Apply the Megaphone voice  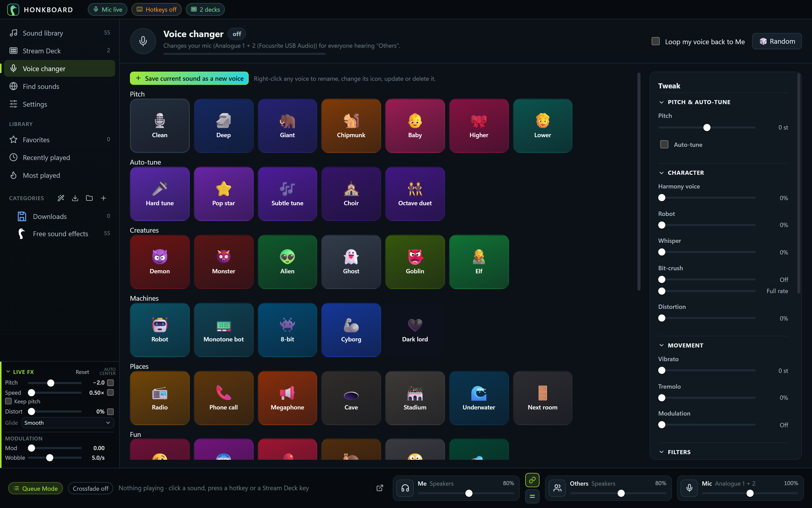(287, 398)
